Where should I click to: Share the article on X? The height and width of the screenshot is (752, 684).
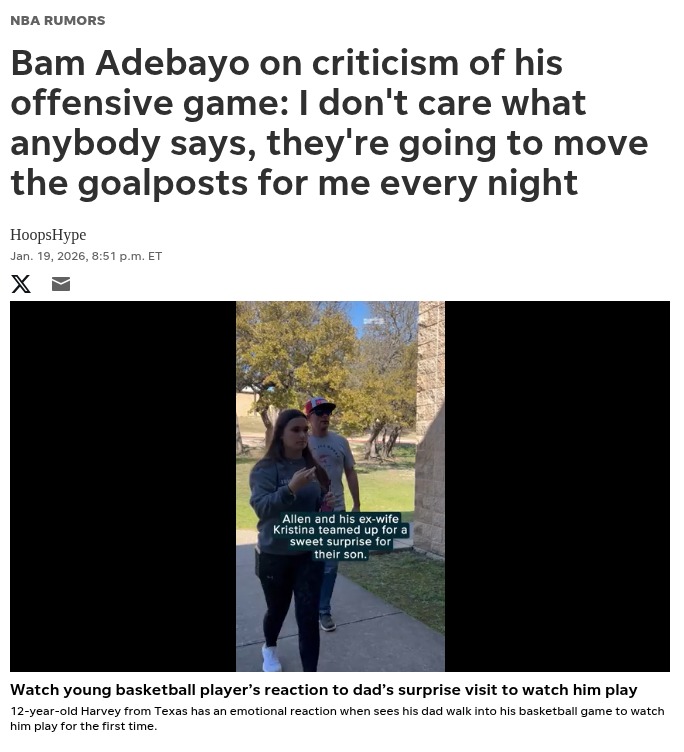[21, 284]
